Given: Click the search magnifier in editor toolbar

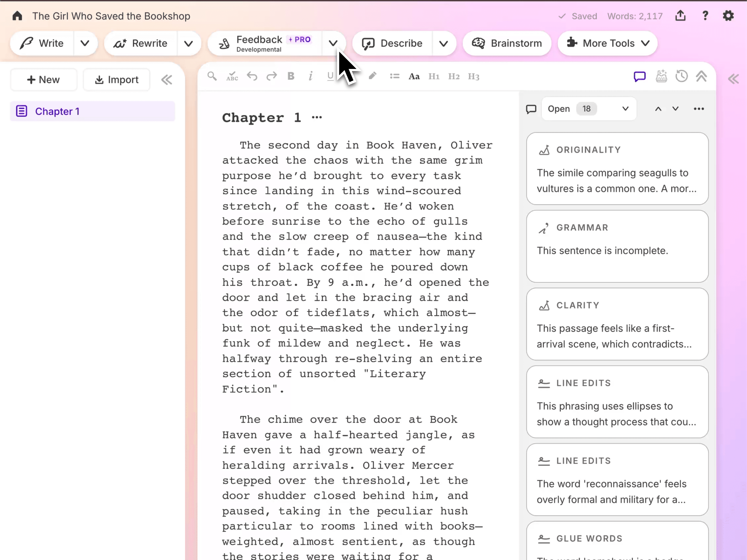Looking at the screenshot, I should tap(212, 76).
